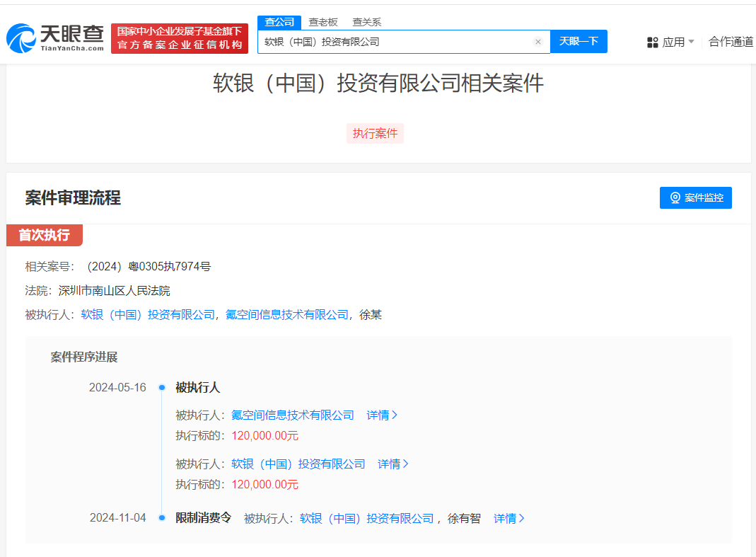Click the 案件监控 monitor button
Image resolution: width=756 pixels, height=557 pixels.
[x=696, y=198]
